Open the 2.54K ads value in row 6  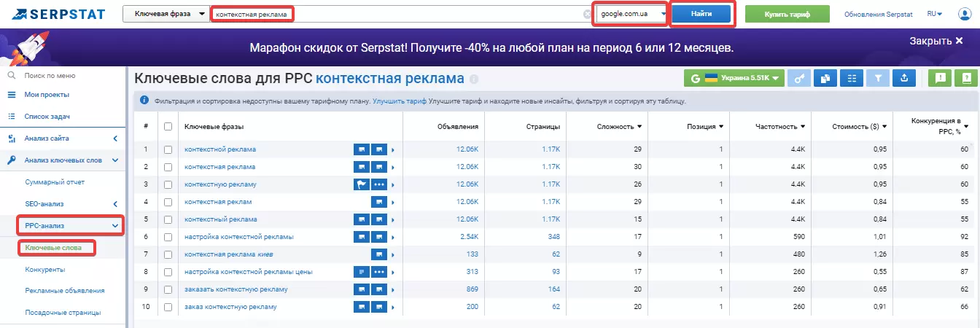(469, 237)
